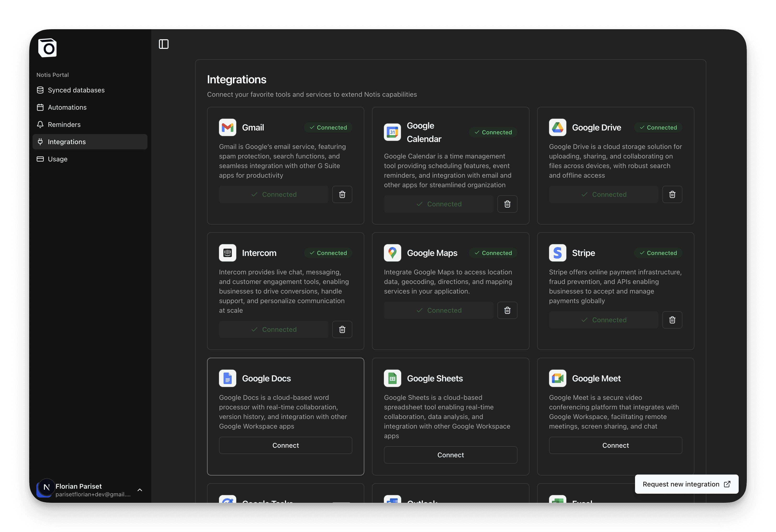The image size is (776, 532).
Task: Click the Google Drive app icon
Action: click(x=557, y=128)
